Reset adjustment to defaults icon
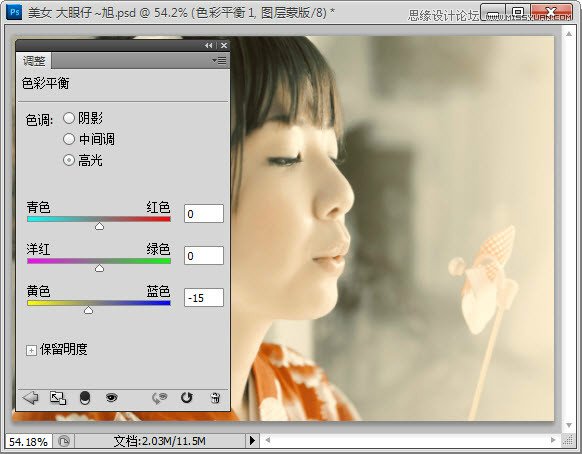The width and height of the screenshot is (582, 454). click(x=187, y=398)
